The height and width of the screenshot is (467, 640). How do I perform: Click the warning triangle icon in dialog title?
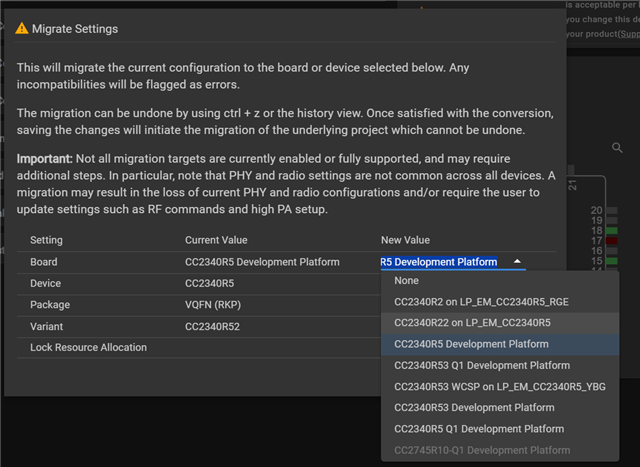(22, 30)
